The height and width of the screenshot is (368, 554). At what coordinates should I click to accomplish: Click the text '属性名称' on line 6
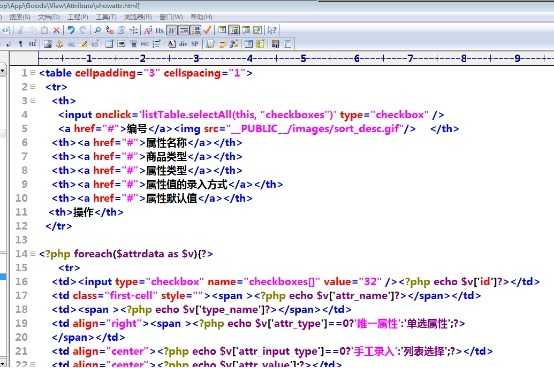click(166, 143)
